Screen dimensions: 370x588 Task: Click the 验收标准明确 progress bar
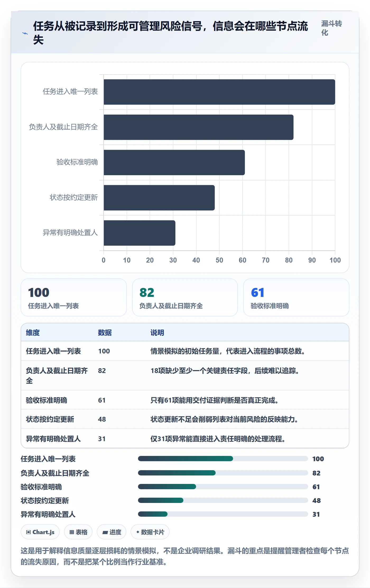pos(223,487)
